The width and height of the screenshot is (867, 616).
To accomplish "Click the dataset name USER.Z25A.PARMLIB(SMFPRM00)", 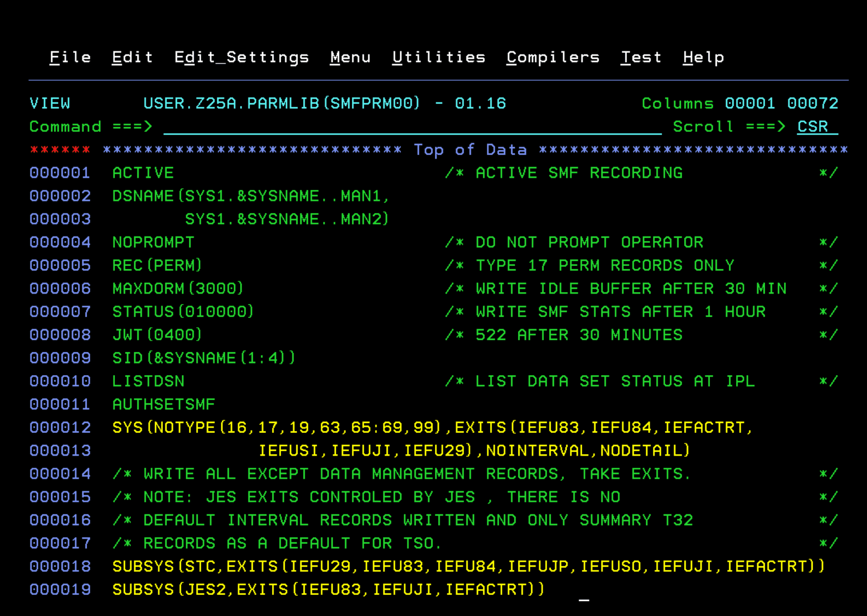I will 282,103.
